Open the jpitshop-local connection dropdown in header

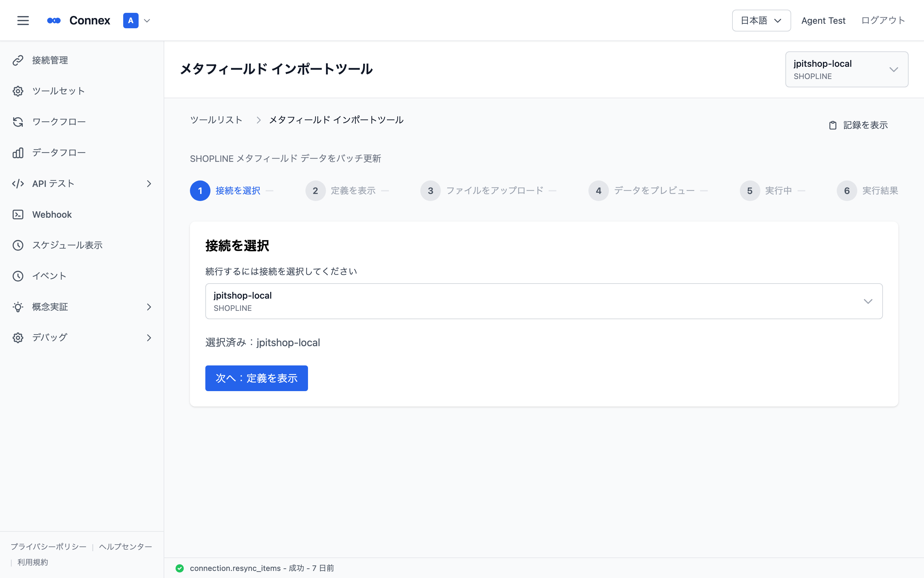(x=846, y=70)
